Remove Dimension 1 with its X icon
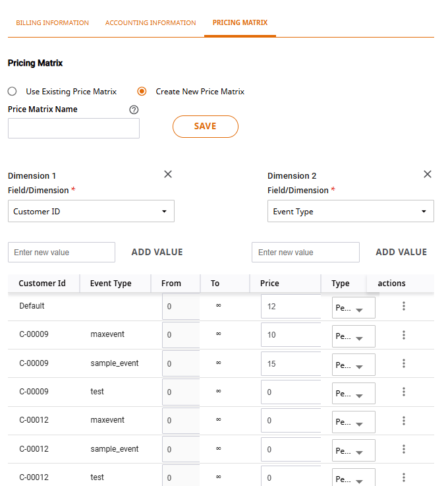The image size is (448, 486). (168, 174)
